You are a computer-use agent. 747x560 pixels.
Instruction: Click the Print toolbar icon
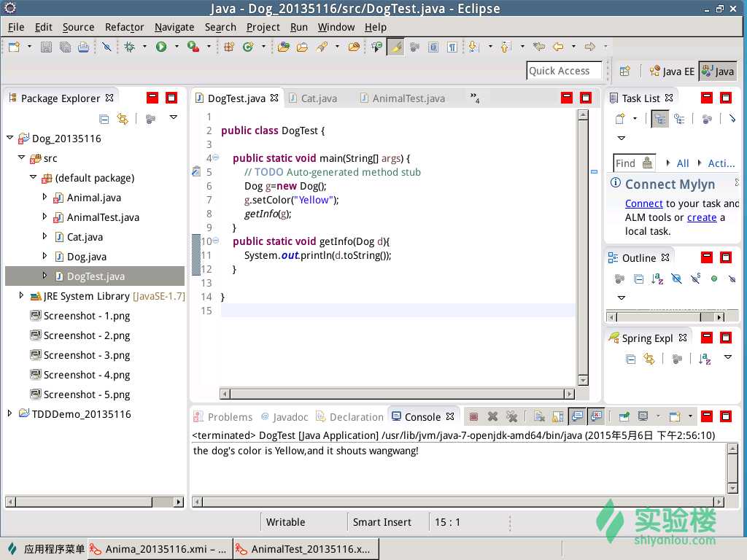[83, 47]
